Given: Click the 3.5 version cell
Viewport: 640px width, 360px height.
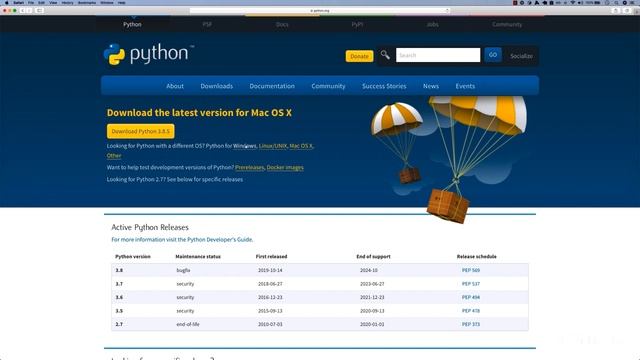Looking at the screenshot, I should pyautogui.click(x=119, y=311).
